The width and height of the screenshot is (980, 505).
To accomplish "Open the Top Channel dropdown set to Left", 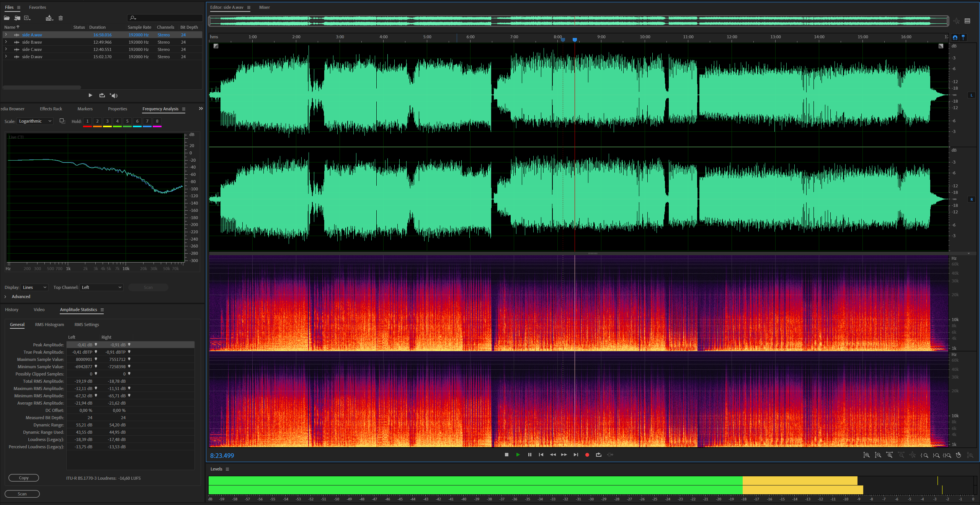I will (101, 287).
